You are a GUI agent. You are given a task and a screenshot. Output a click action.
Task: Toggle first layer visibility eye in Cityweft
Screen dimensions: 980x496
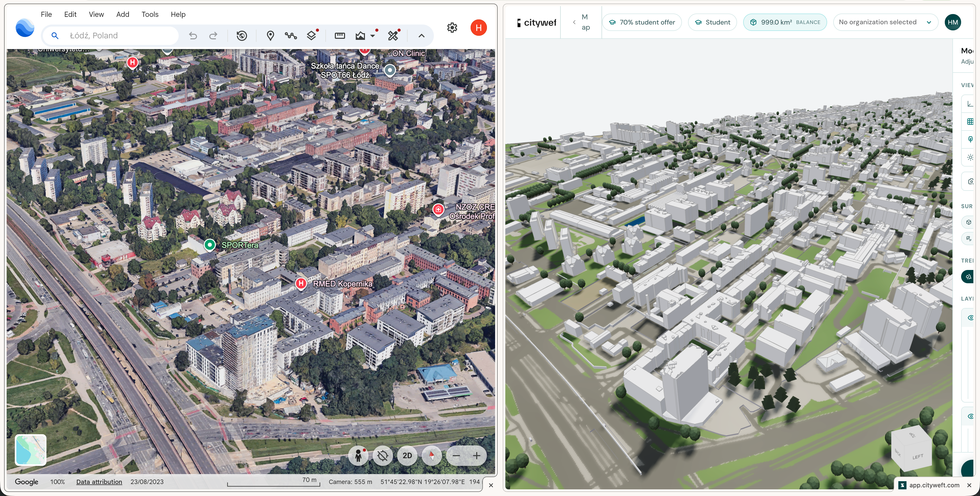(971, 317)
